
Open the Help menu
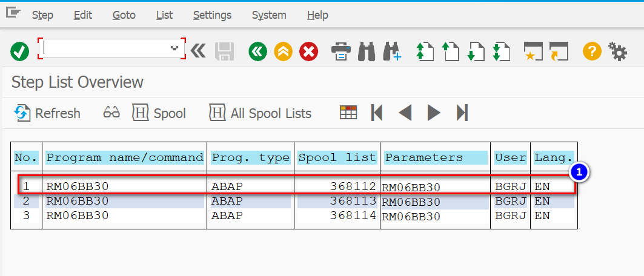tap(317, 16)
